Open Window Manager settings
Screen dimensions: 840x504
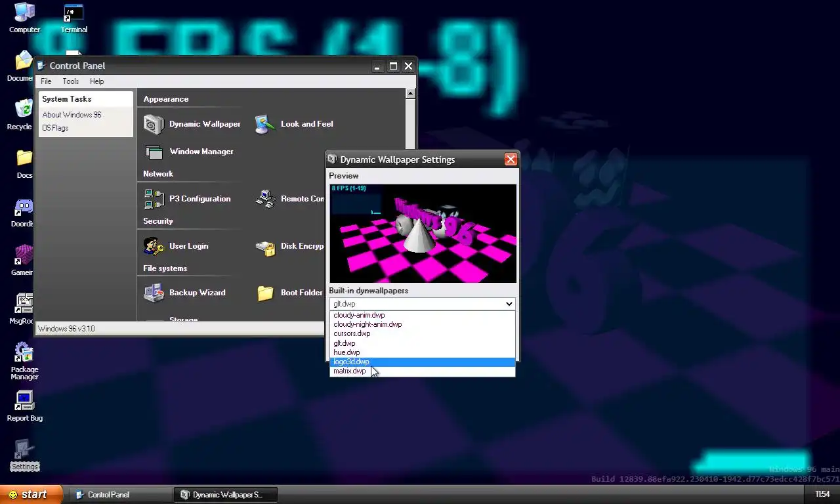[x=188, y=152]
